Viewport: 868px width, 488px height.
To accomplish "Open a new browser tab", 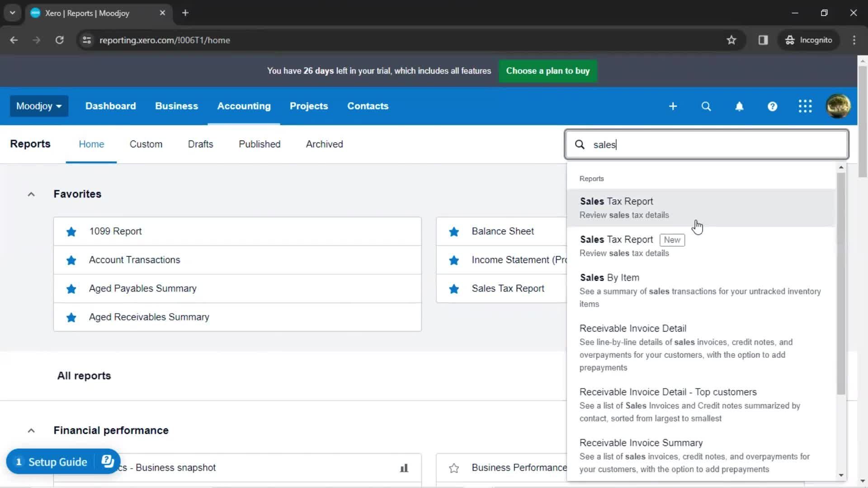I will point(185,13).
